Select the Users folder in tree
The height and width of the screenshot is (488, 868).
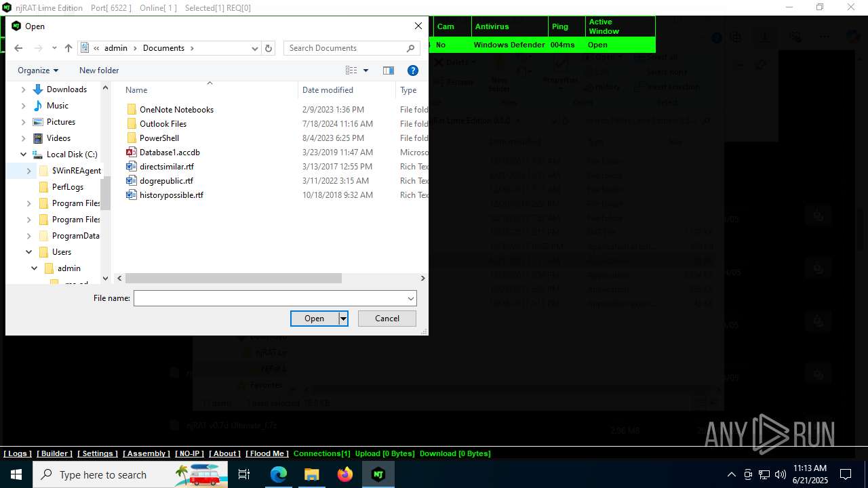pyautogui.click(x=61, y=252)
